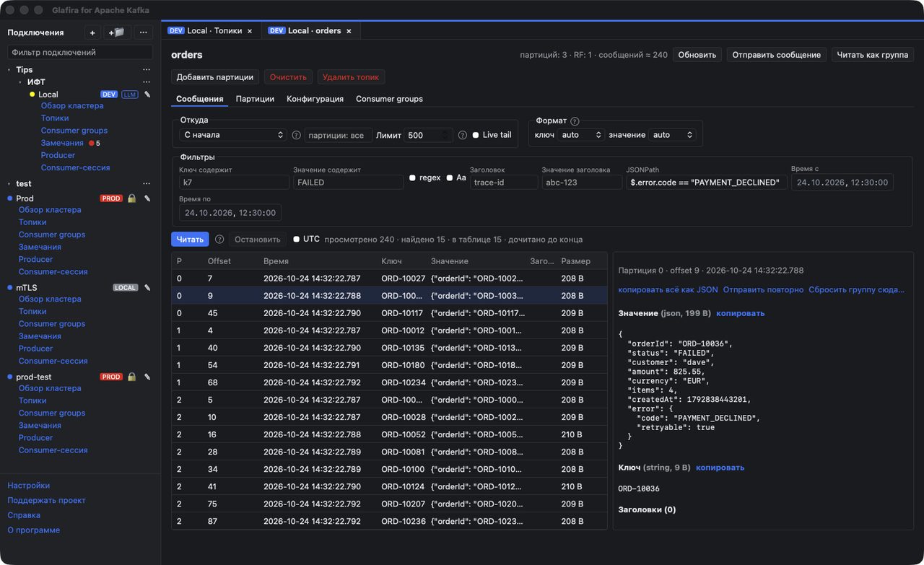
Task: Close the Local · orders tab
Action: (x=349, y=31)
